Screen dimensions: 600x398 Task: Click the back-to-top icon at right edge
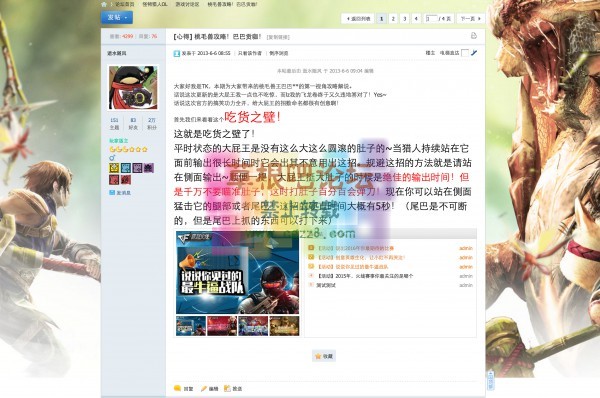(491, 380)
